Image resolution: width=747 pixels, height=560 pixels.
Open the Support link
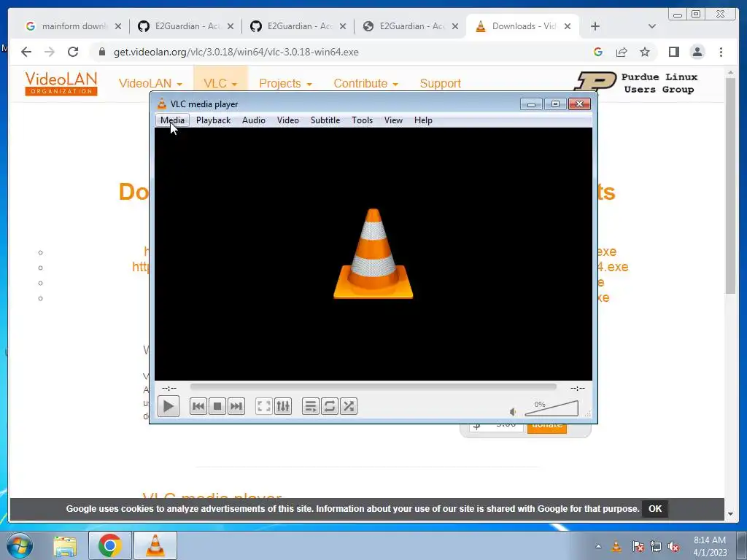pos(440,83)
